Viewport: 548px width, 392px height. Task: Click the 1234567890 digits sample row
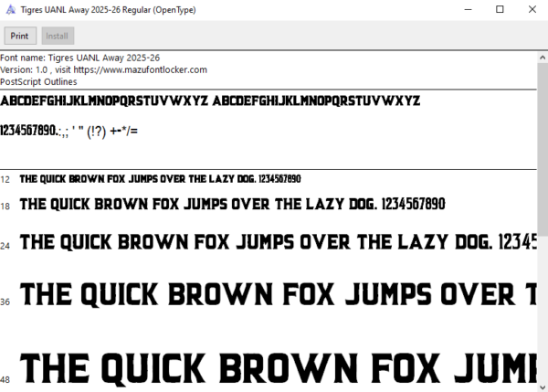(x=69, y=132)
